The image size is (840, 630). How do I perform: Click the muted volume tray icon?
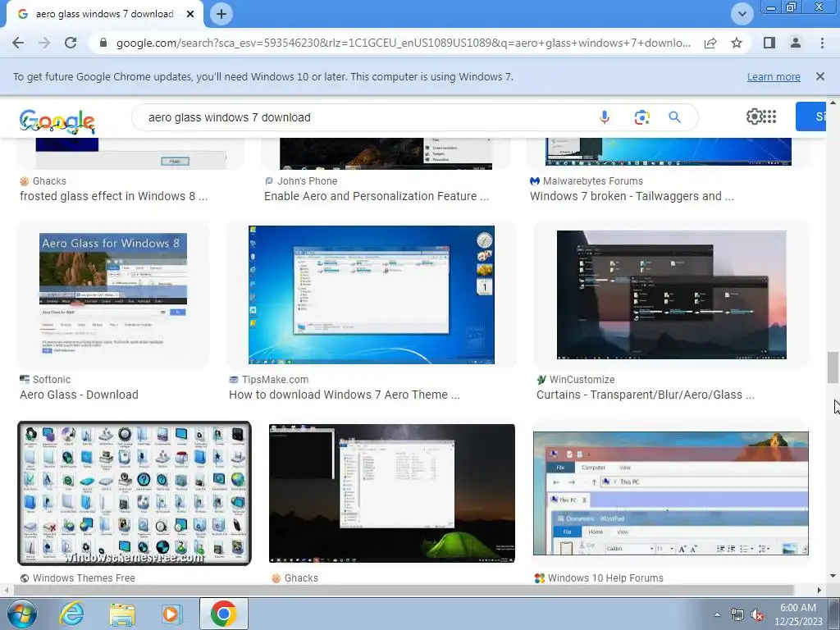(x=757, y=615)
